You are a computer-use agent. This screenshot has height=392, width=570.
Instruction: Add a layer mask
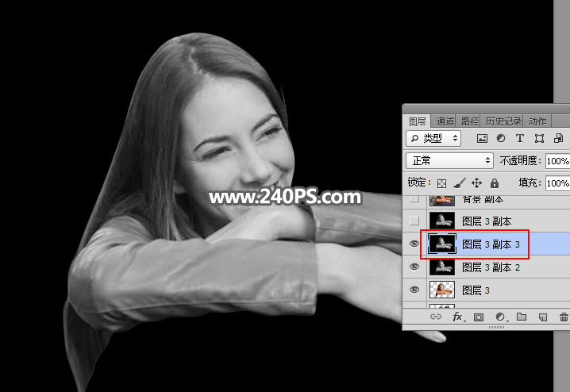point(479,317)
